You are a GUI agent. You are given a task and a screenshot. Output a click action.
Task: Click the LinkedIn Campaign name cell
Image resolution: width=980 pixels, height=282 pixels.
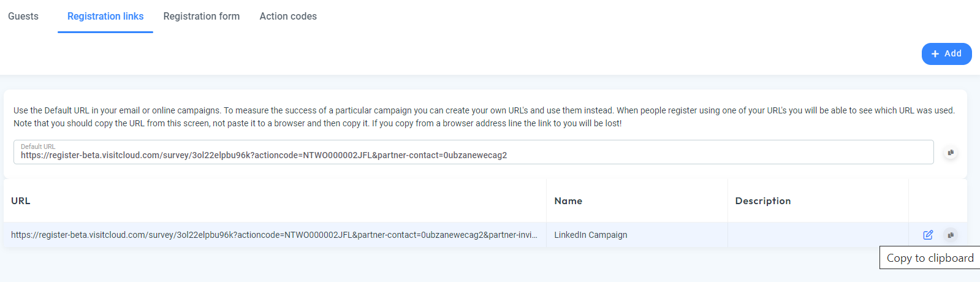591,235
